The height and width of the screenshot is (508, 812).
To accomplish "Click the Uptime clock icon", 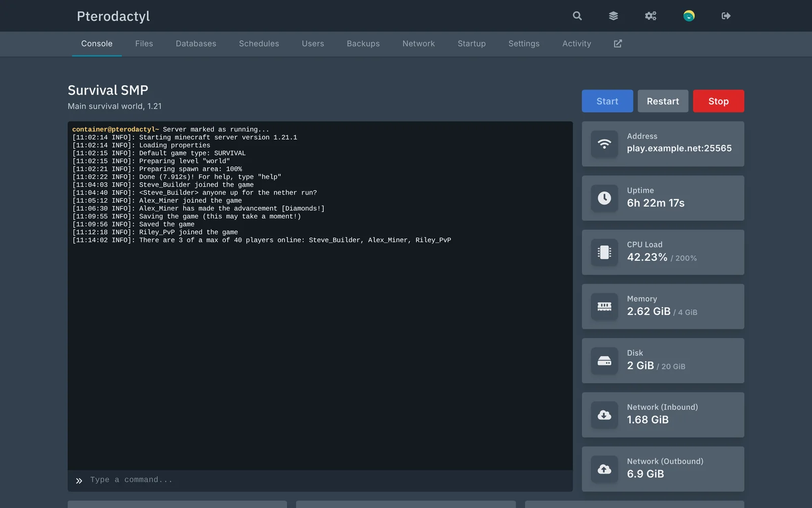I will (604, 198).
